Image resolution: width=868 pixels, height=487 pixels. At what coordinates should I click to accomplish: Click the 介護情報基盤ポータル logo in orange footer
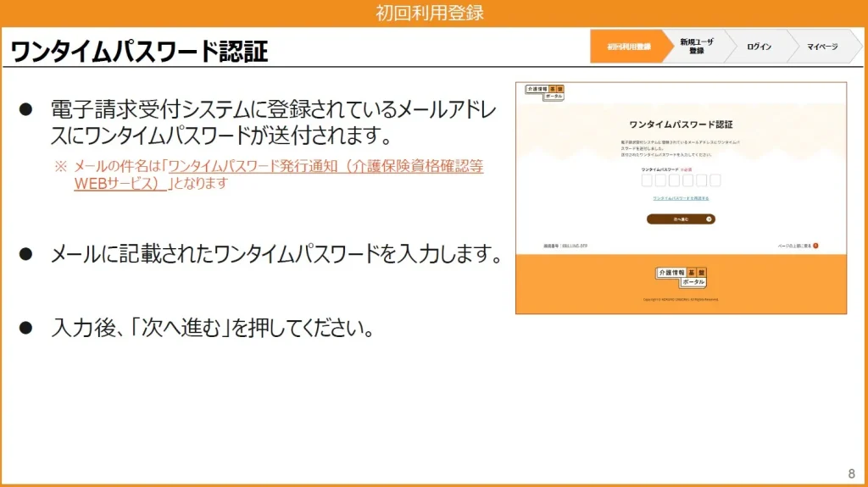point(681,277)
